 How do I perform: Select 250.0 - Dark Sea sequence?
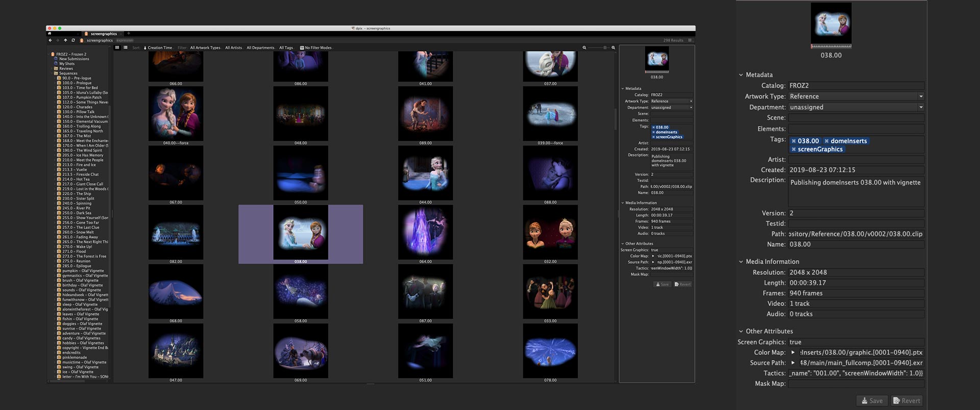tap(77, 213)
